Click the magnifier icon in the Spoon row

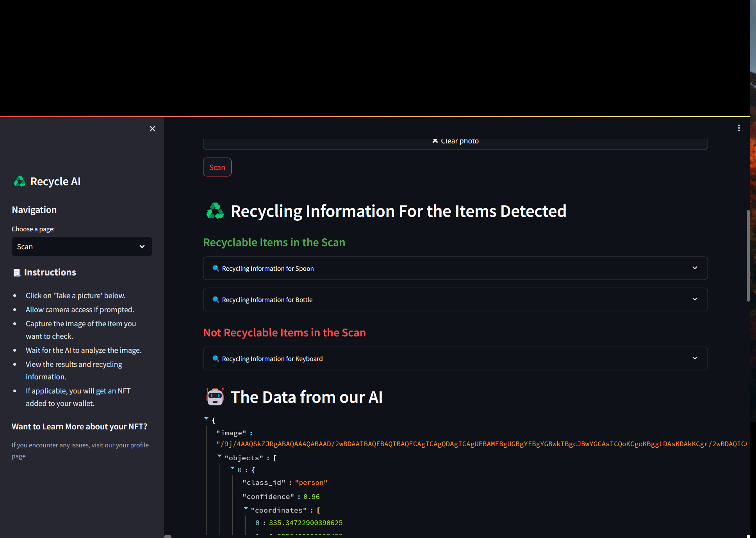[216, 268]
